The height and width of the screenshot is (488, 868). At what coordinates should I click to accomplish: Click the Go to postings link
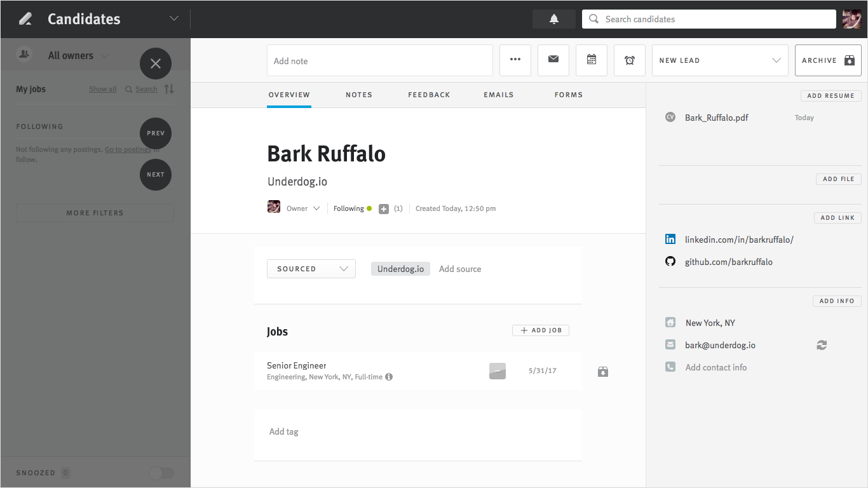[x=128, y=150]
